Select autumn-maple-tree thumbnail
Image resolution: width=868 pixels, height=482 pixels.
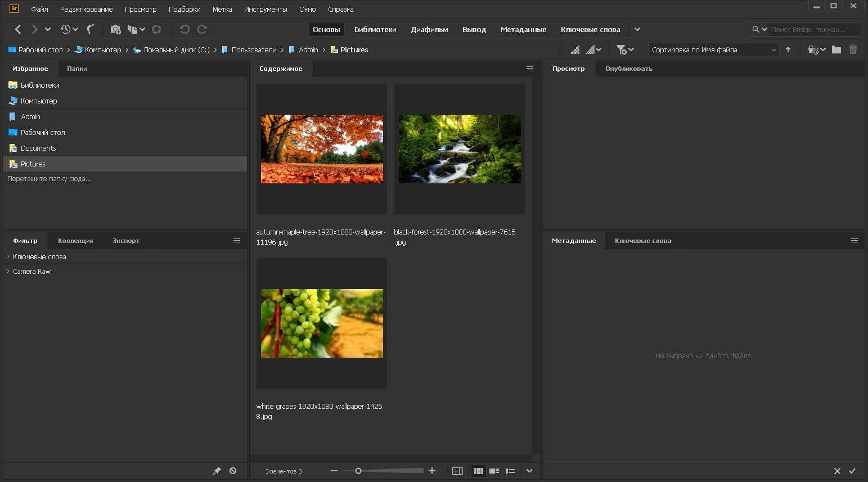pyautogui.click(x=322, y=149)
